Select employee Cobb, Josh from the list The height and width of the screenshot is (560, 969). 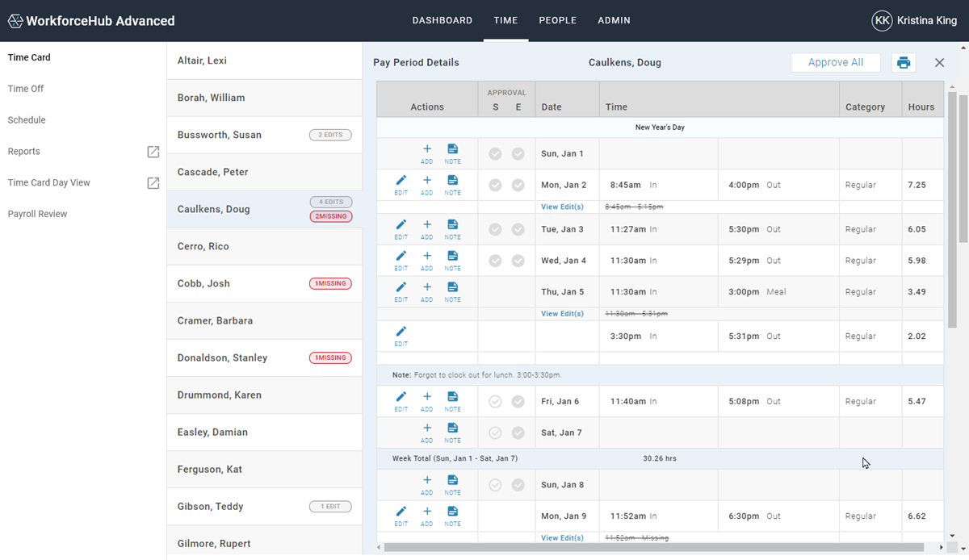pyautogui.click(x=202, y=283)
